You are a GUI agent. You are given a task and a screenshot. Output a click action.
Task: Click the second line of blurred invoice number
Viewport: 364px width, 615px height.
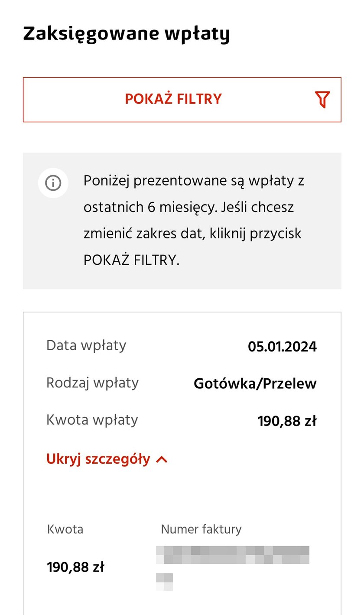(165, 582)
